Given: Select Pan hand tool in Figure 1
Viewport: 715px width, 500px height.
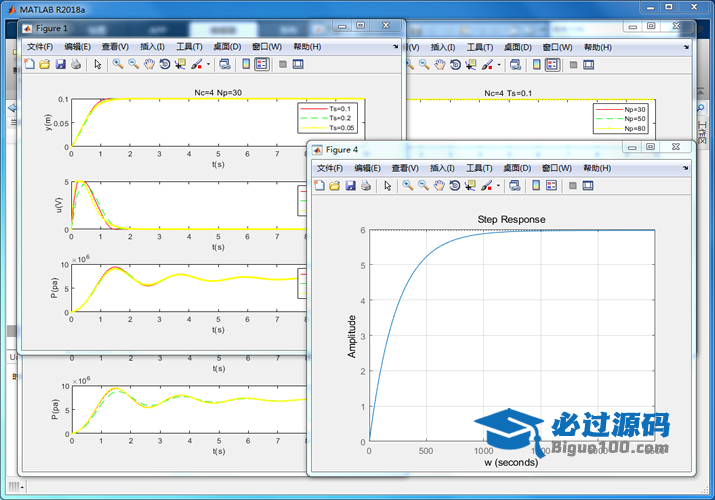Looking at the screenshot, I should pos(149,64).
